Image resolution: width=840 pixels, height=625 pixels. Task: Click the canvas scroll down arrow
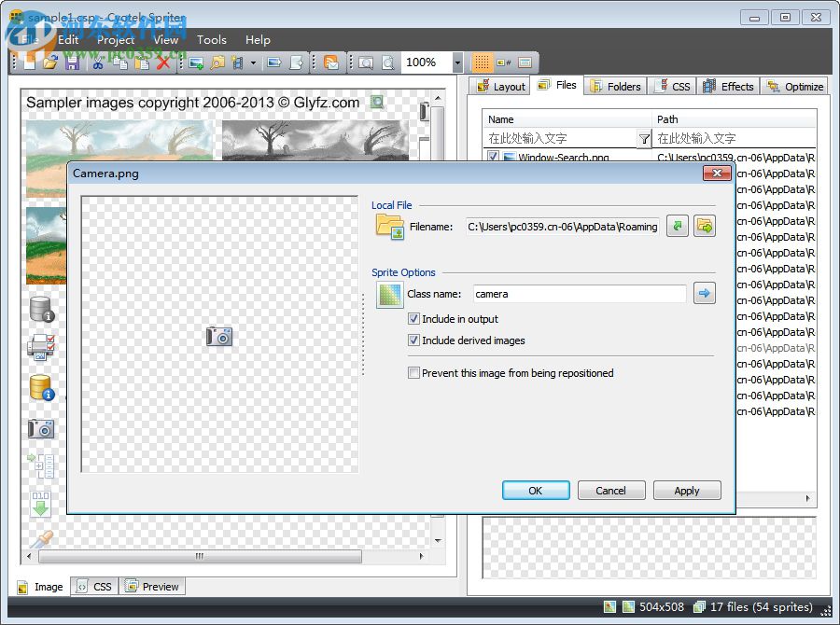click(x=438, y=540)
